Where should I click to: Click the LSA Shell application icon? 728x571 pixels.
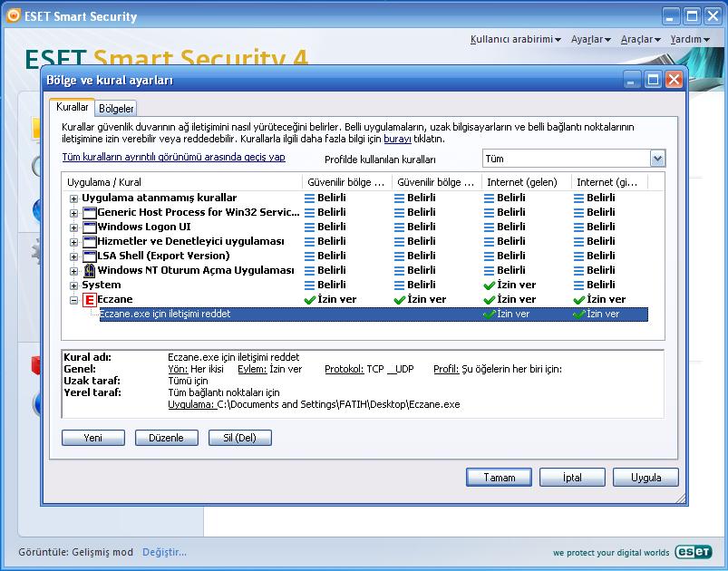pos(89,256)
